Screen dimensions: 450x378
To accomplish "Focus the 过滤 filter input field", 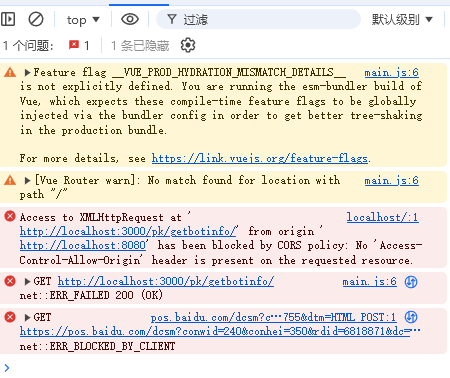I will click(x=258, y=19).
